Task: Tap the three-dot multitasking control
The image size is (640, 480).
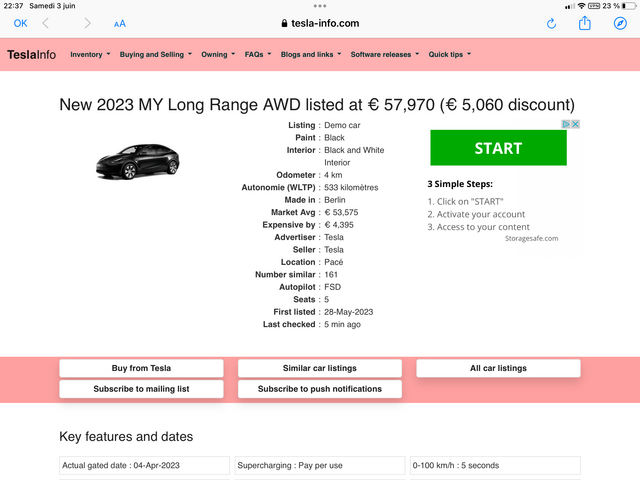Action: 320,6
